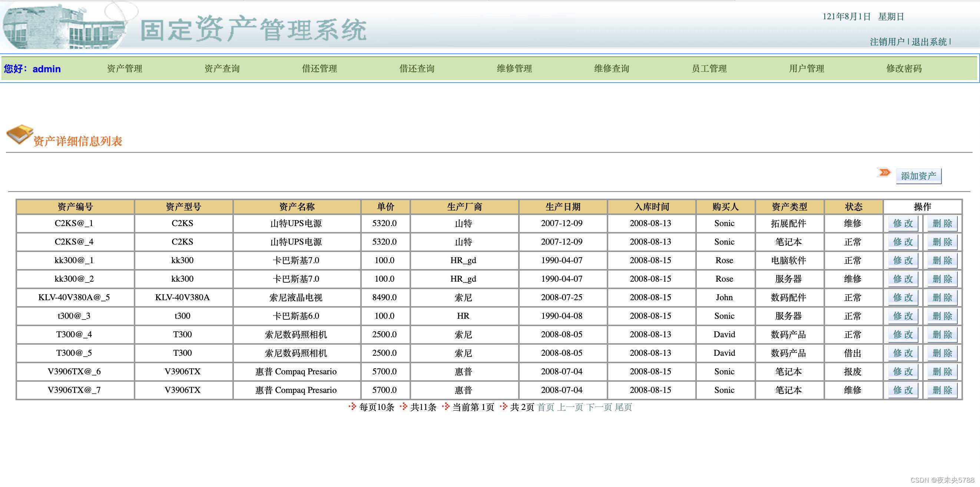The image size is (980, 487).
Task: Open the 员工管理 menu
Action: click(709, 69)
